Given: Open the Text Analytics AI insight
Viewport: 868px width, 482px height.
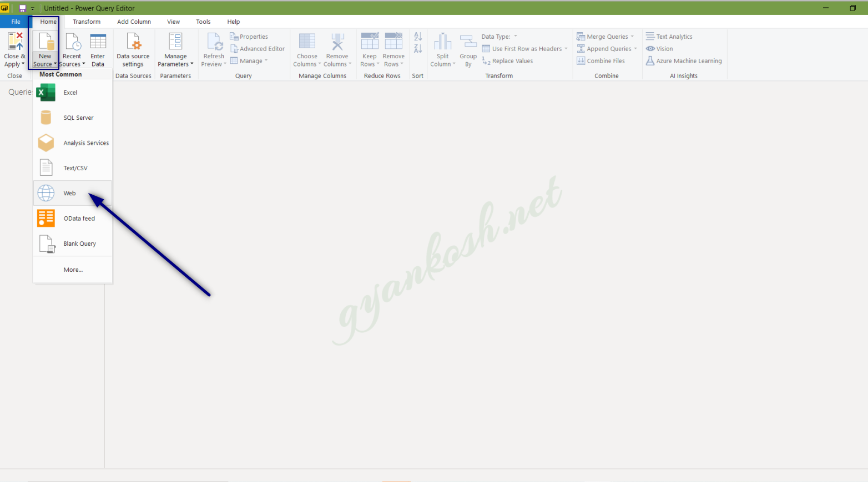Looking at the screenshot, I should coord(669,37).
